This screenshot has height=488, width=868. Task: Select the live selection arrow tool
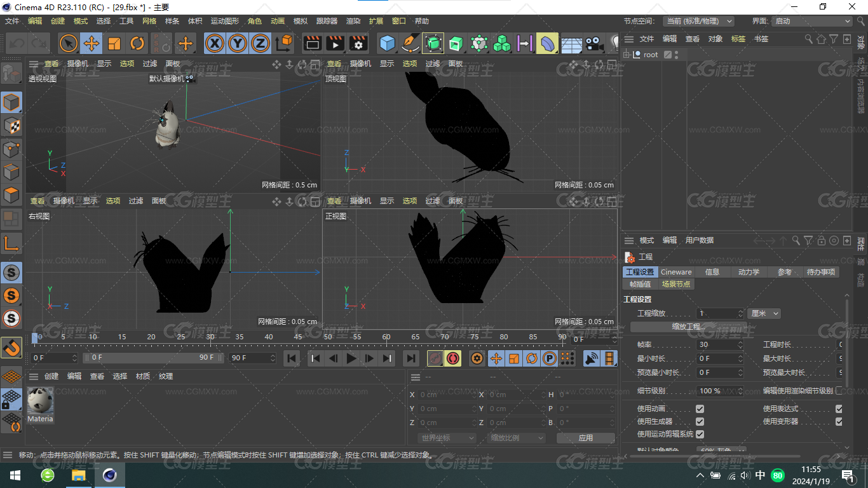[69, 43]
